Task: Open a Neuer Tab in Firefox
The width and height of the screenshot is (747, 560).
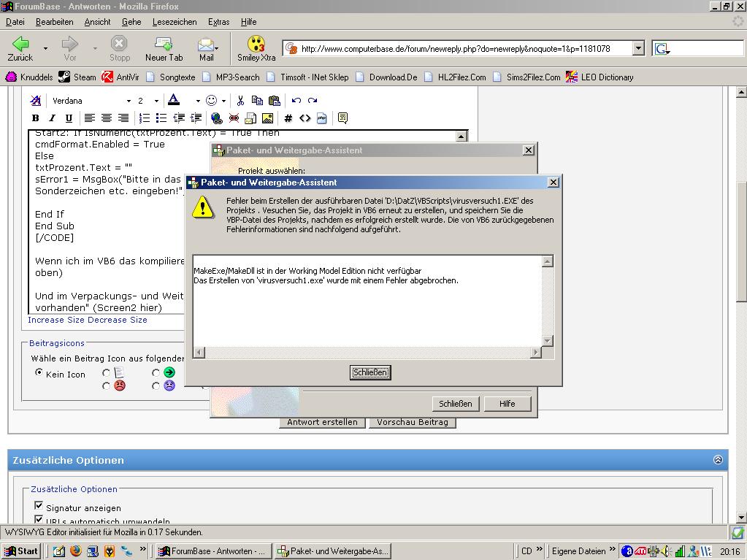Action: [164, 49]
